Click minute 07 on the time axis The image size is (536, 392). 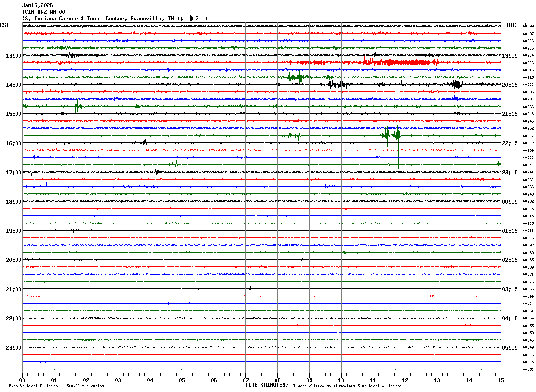[x=245, y=380]
